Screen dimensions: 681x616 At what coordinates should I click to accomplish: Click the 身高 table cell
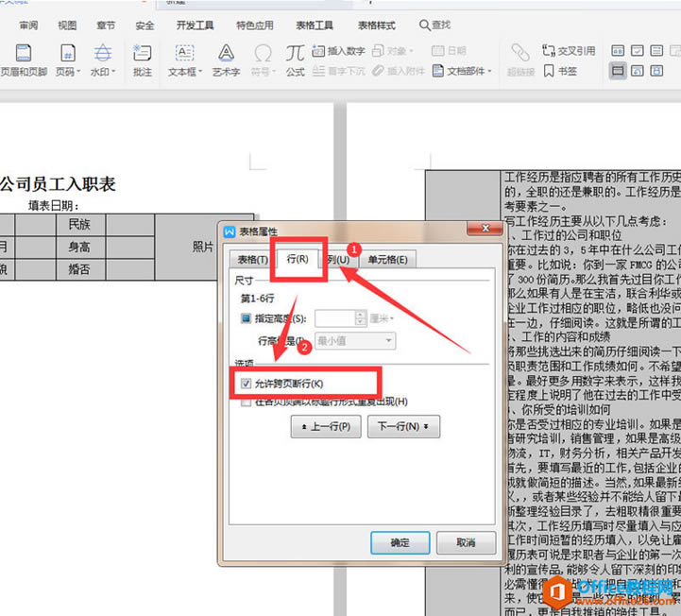click(81, 248)
